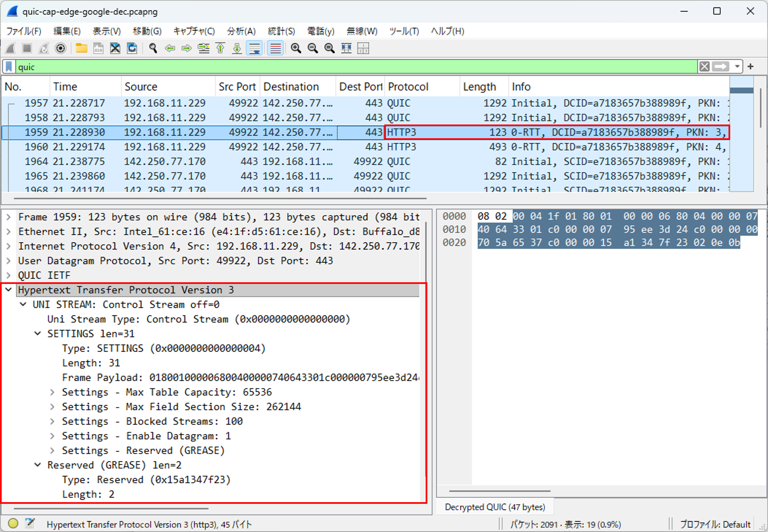The height and width of the screenshot is (532, 768).
Task: Expand the Frame 1959 tree row
Action: (x=9, y=217)
